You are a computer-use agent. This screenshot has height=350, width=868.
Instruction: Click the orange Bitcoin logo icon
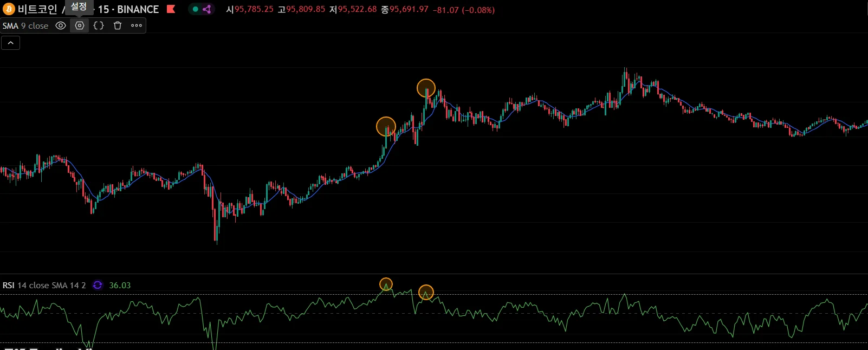pos(9,9)
